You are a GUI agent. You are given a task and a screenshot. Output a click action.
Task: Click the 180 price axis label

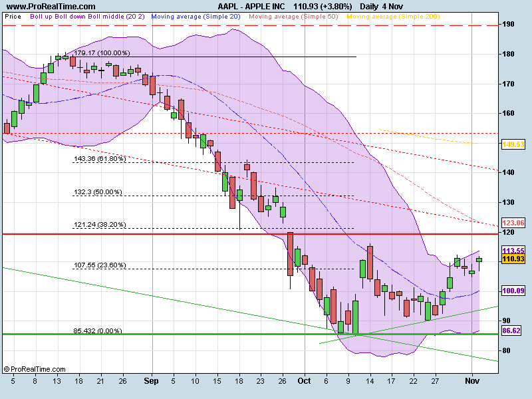click(x=509, y=54)
